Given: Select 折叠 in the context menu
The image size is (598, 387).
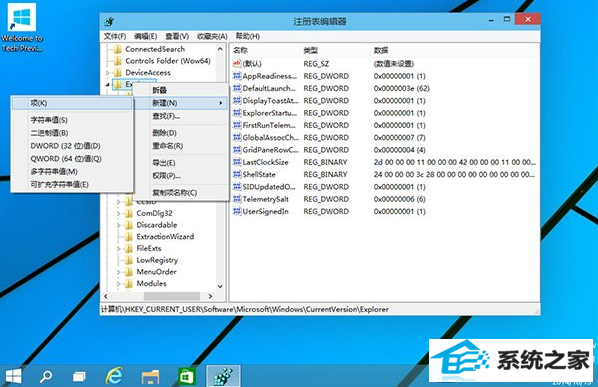Looking at the screenshot, I should [x=182, y=90].
